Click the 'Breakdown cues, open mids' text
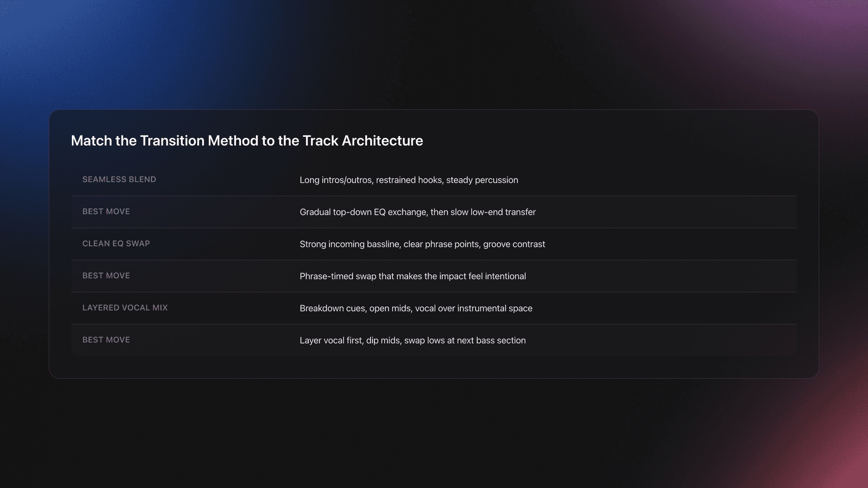This screenshot has height=488, width=868. (415, 308)
